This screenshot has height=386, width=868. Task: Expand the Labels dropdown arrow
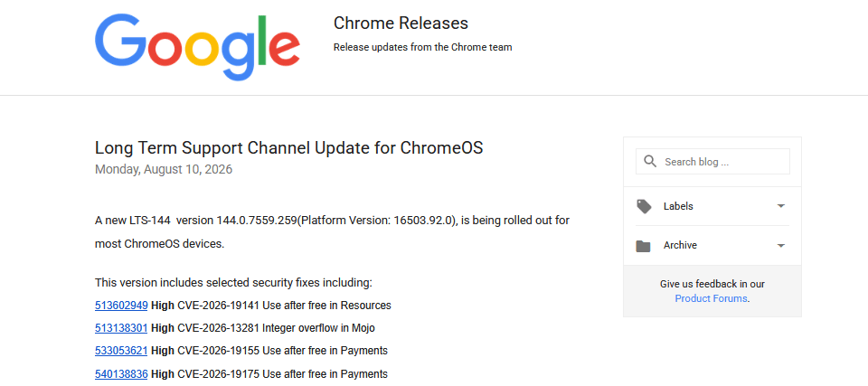781,206
